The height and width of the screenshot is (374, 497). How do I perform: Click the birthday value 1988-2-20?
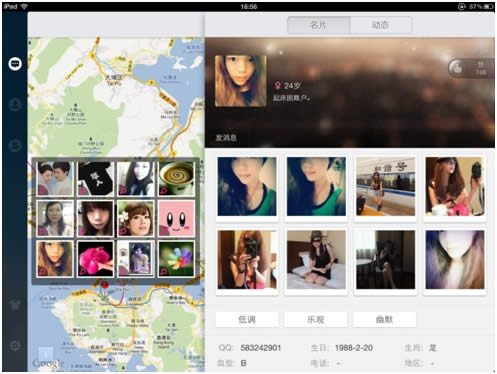(354, 348)
